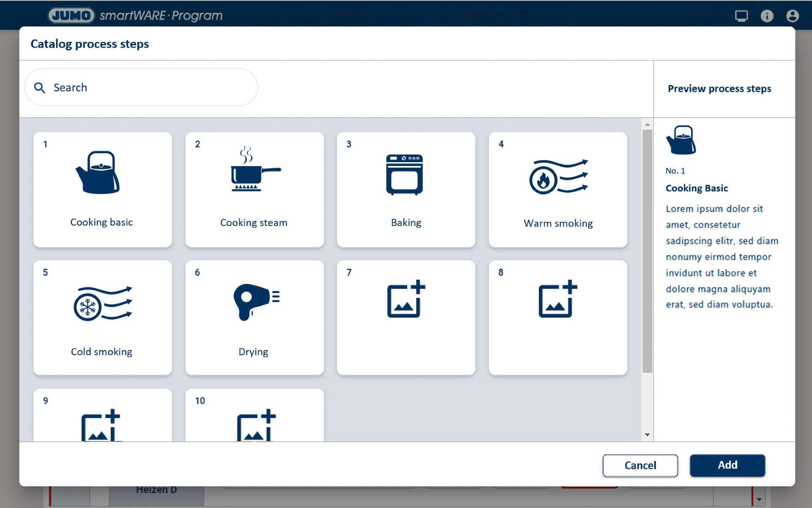Select process step card number 10
Screen dimensions: 812x508
point(255,415)
